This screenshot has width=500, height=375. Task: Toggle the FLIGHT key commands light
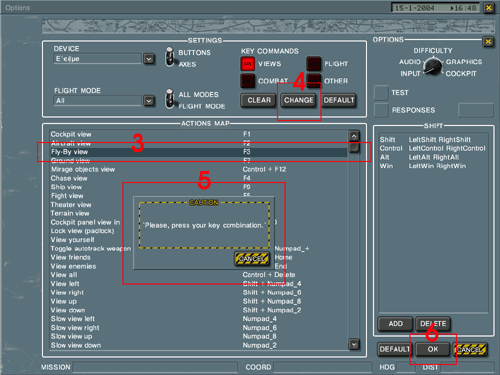point(313,64)
